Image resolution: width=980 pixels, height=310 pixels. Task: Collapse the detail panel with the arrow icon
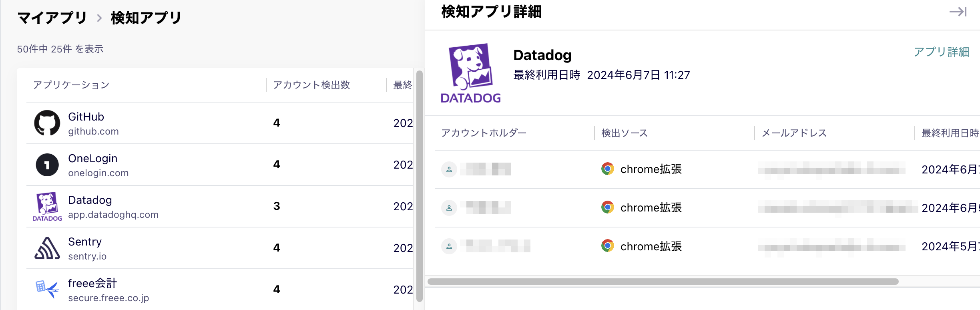(x=958, y=12)
